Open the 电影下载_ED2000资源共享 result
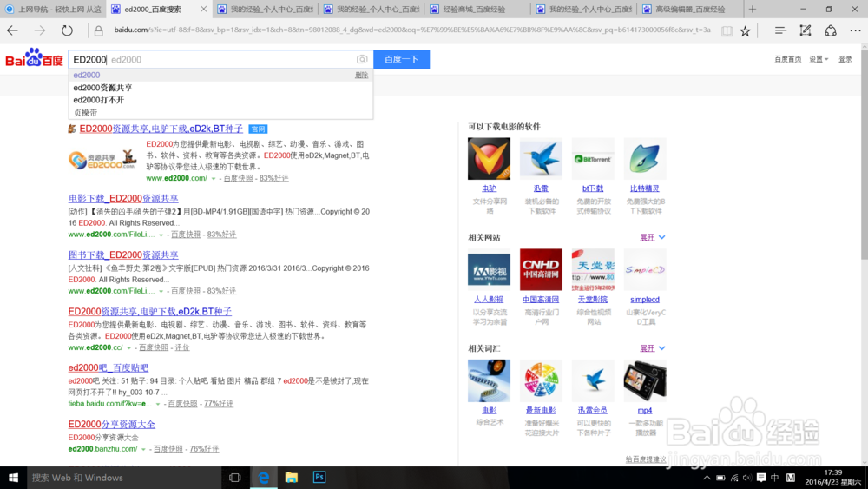This screenshot has width=868, height=489. click(123, 198)
